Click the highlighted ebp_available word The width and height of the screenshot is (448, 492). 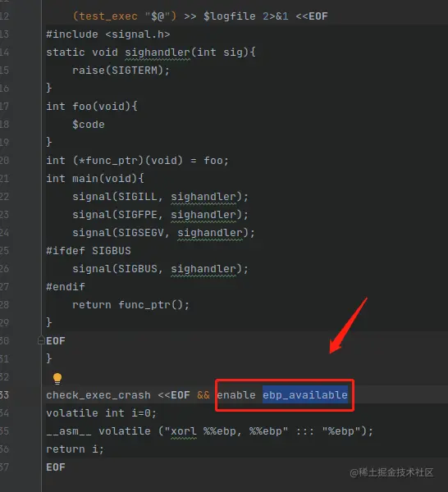pyautogui.click(x=305, y=394)
